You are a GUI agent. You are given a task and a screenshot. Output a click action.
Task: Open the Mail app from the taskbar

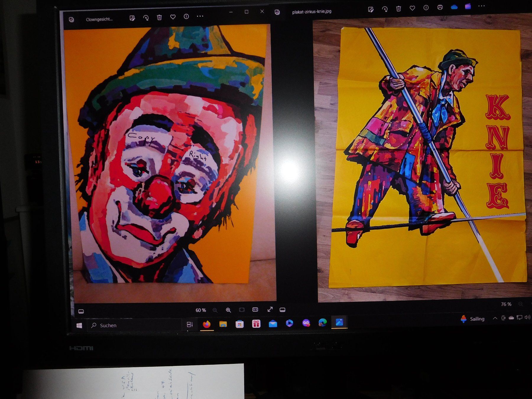[273, 324]
